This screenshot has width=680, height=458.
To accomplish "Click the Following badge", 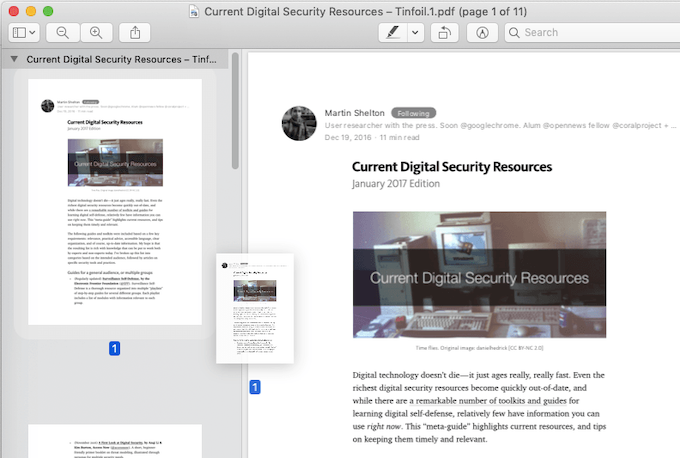I will (x=413, y=113).
